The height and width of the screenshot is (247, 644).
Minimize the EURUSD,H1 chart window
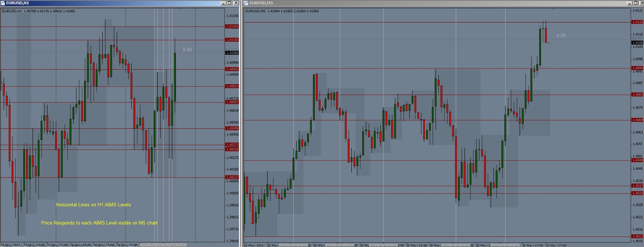224,3
